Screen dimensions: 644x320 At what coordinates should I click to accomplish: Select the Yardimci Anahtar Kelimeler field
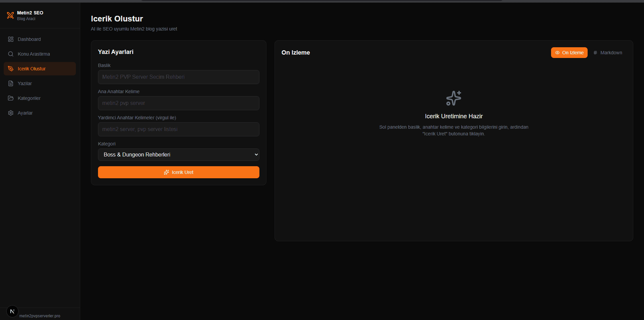[178, 129]
